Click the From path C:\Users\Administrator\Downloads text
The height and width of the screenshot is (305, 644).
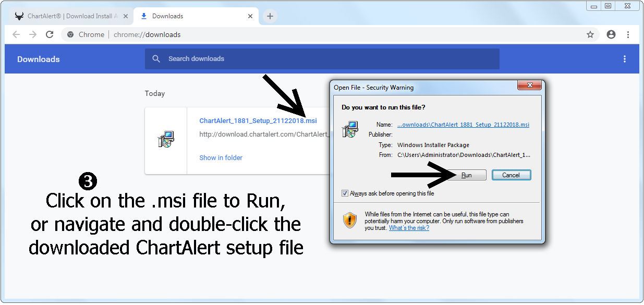click(464, 155)
